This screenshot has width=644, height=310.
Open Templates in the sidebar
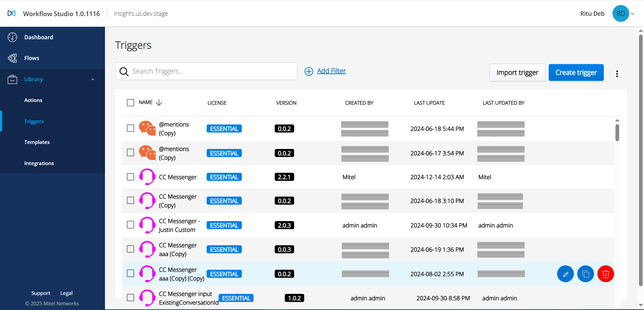coord(37,142)
